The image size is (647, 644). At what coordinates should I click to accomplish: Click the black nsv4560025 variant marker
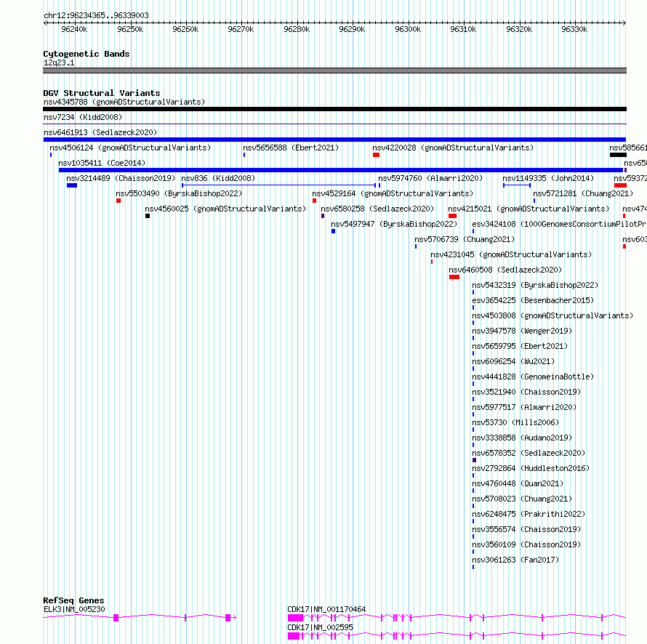tap(148, 216)
